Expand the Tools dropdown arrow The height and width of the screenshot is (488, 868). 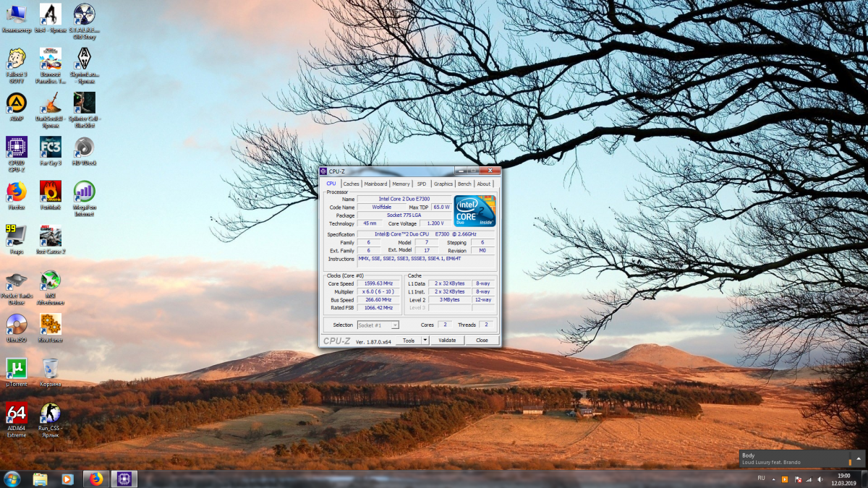click(x=425, y=340)
